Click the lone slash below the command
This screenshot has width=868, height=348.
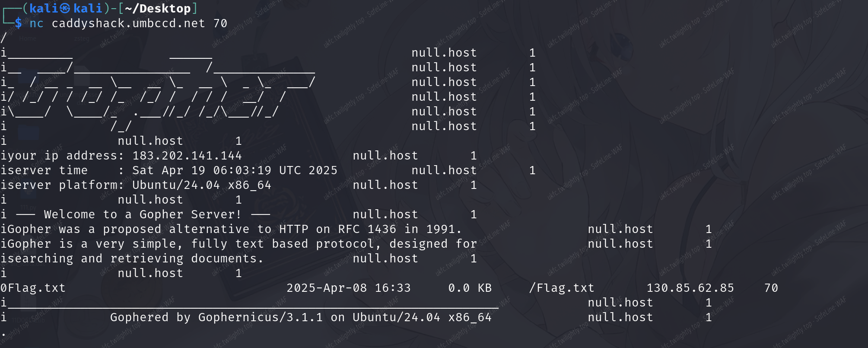click(3, 38)
